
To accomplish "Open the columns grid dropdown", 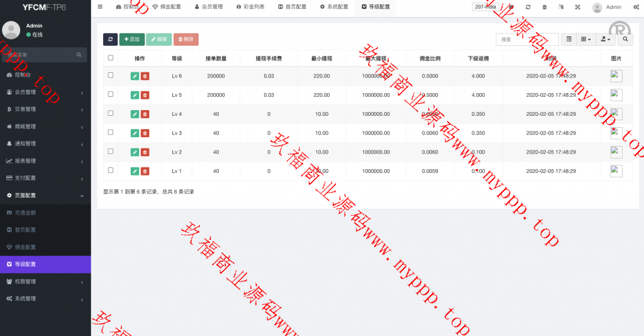I will (x=586, y=39).
